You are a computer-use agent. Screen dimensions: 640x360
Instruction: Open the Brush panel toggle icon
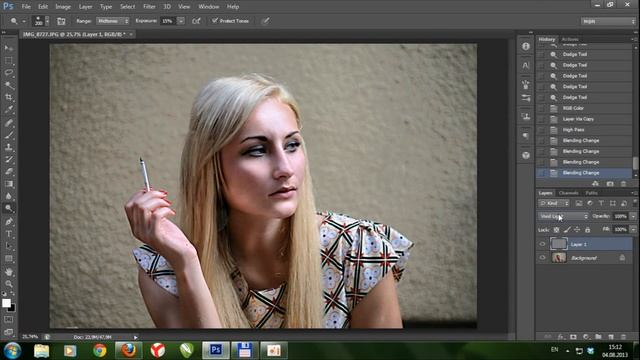click(x=61, y=21)
